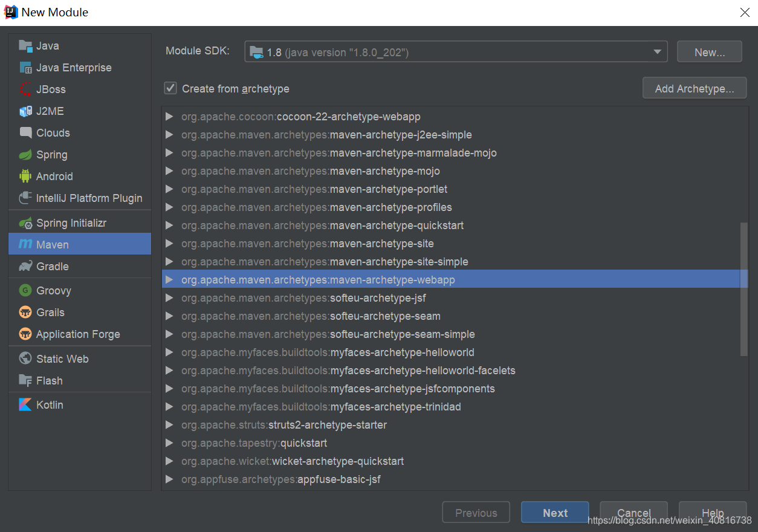Select the IntelliJ Platform Plugin icon
The width and height of the screenshot is (758, 532).
click(25, 198)
